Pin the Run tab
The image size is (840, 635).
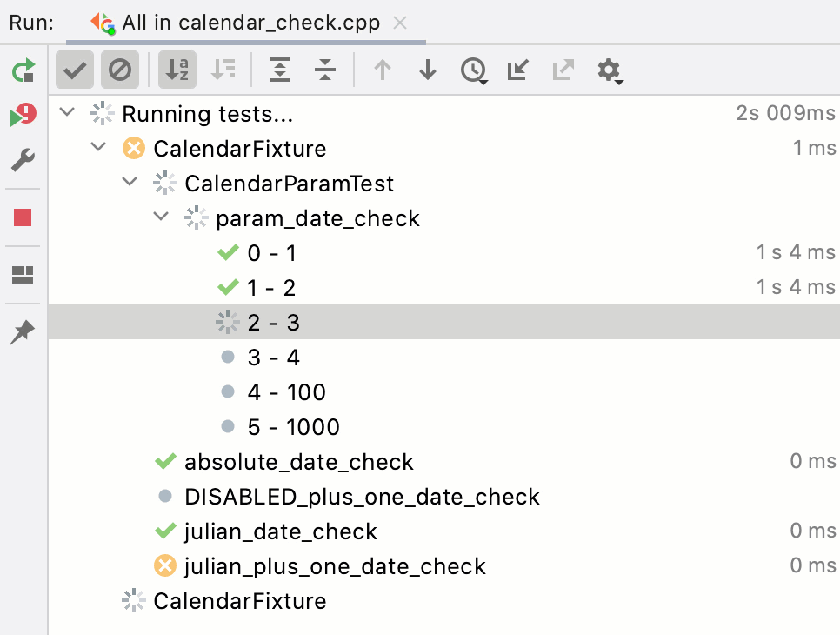(23, 332)
